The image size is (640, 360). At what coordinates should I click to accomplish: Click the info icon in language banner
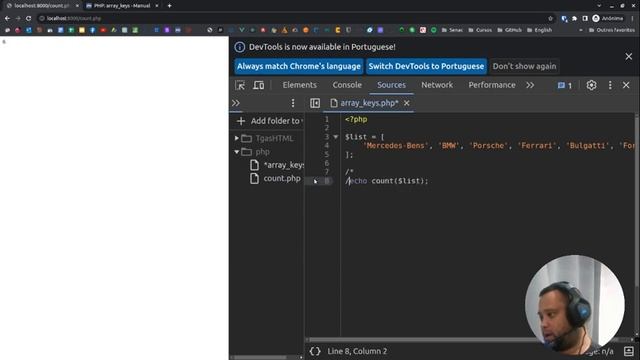pyautogui.click(x=240, y=47)
